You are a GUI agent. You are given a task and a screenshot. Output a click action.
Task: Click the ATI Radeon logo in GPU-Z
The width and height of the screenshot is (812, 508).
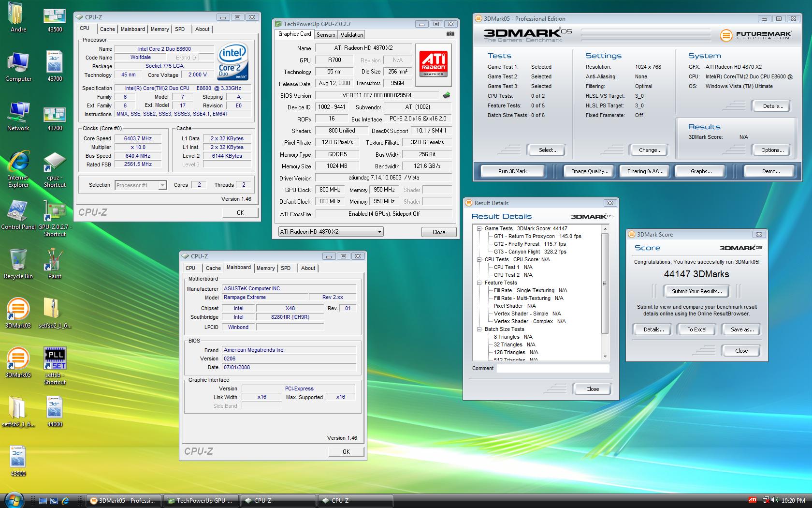(x=433, y=65)
